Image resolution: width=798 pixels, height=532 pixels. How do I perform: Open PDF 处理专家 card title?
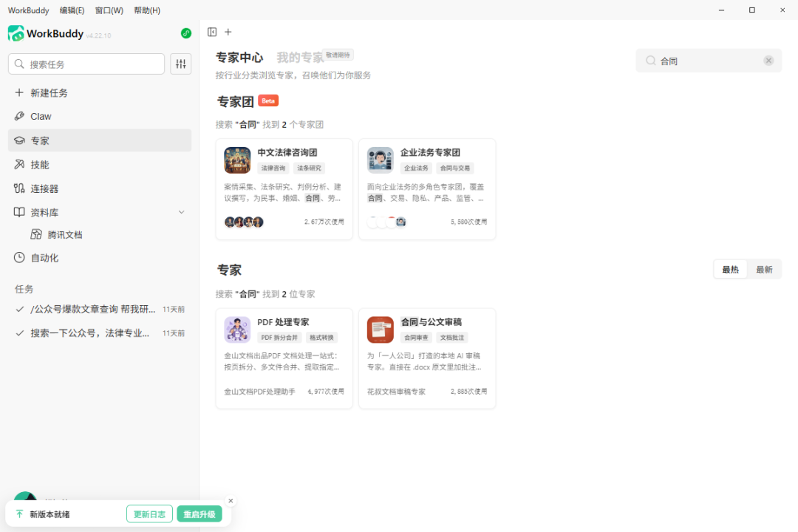(x=283, y=321)
